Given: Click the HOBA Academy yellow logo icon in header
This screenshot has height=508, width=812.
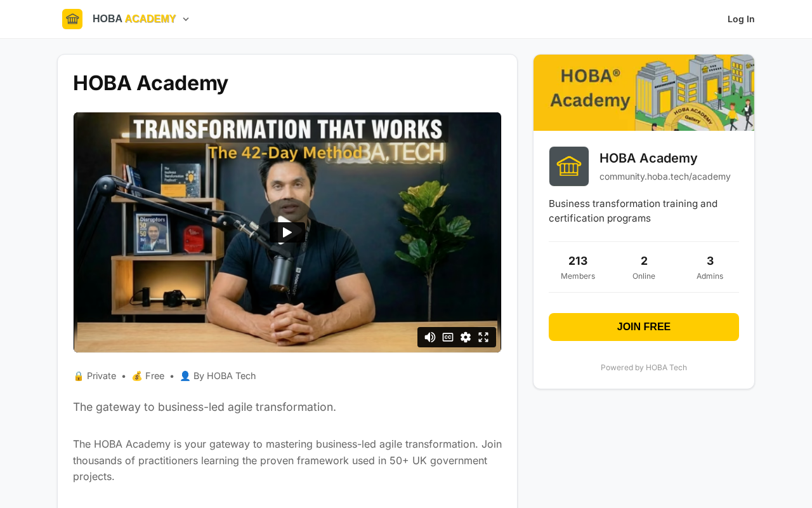Looking at the screenshot, I should click(x=72, y=19).
